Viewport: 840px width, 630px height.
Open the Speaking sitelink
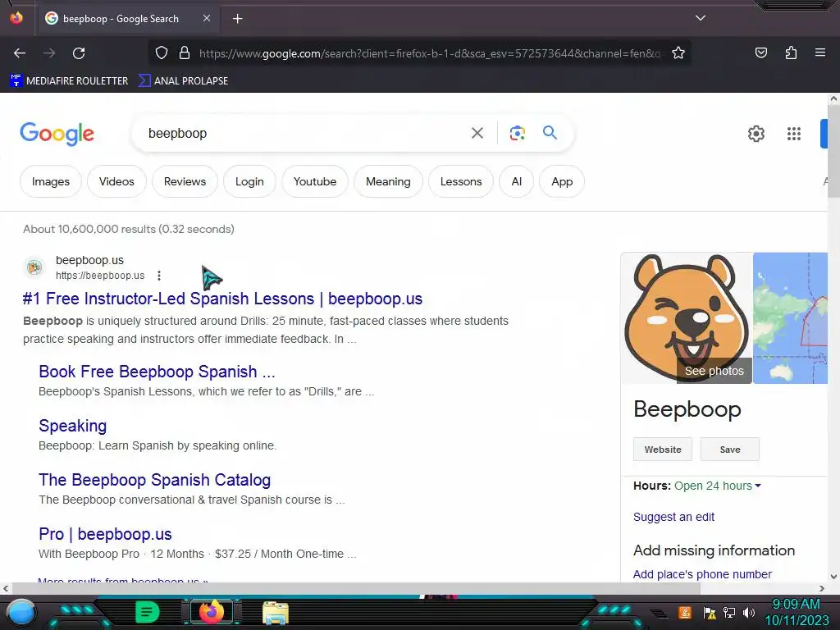pyautogui.click(x=73, y=426)
